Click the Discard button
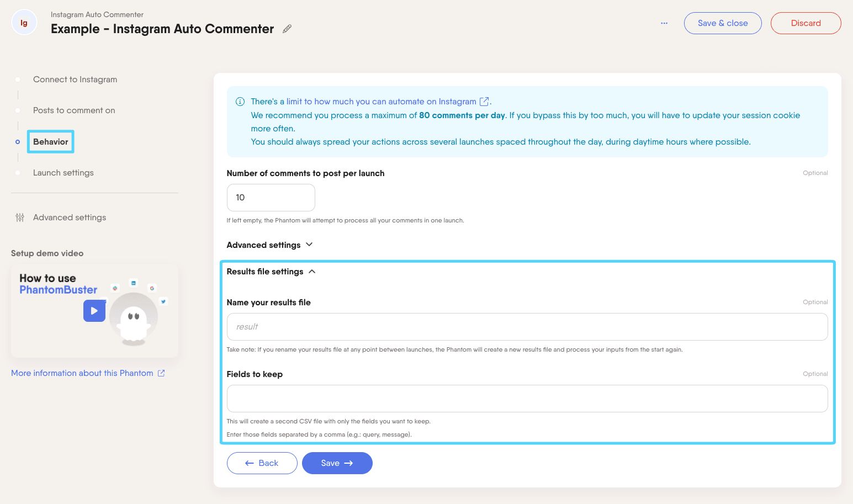The height and width of the screenshot is (504, 853). click(x=806, y=23)
